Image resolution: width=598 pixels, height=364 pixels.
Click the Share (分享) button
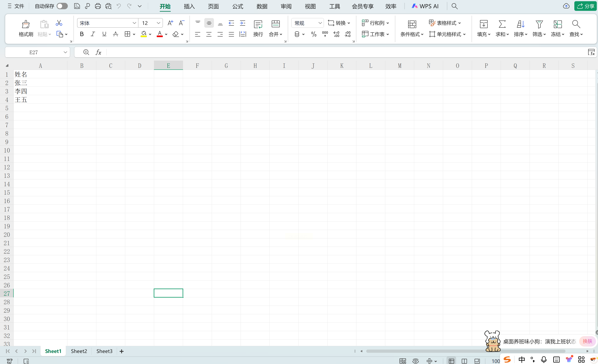tap(585, 6)
